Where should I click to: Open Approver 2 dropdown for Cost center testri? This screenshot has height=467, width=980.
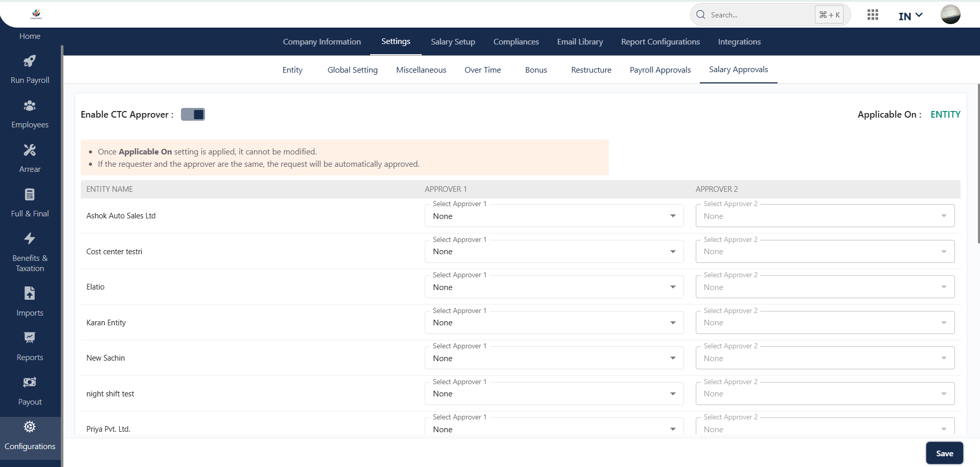[825, 251]
